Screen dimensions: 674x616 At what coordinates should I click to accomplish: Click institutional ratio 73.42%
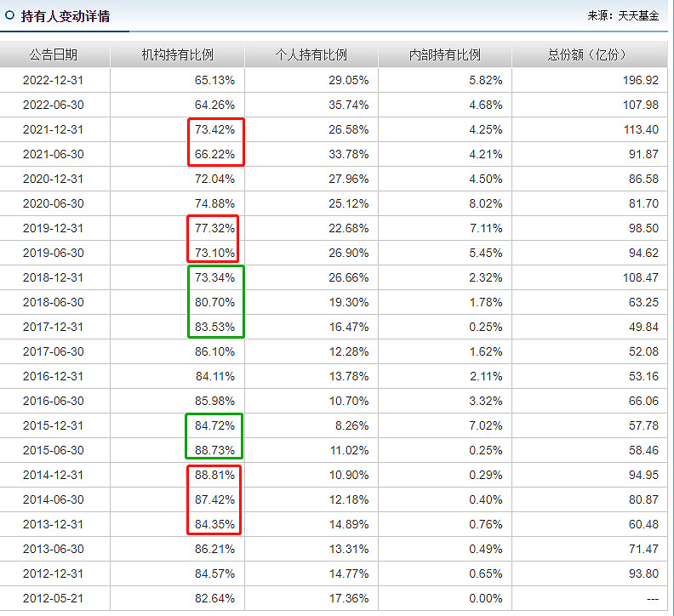pyautogui.click(x=214, y=129)
